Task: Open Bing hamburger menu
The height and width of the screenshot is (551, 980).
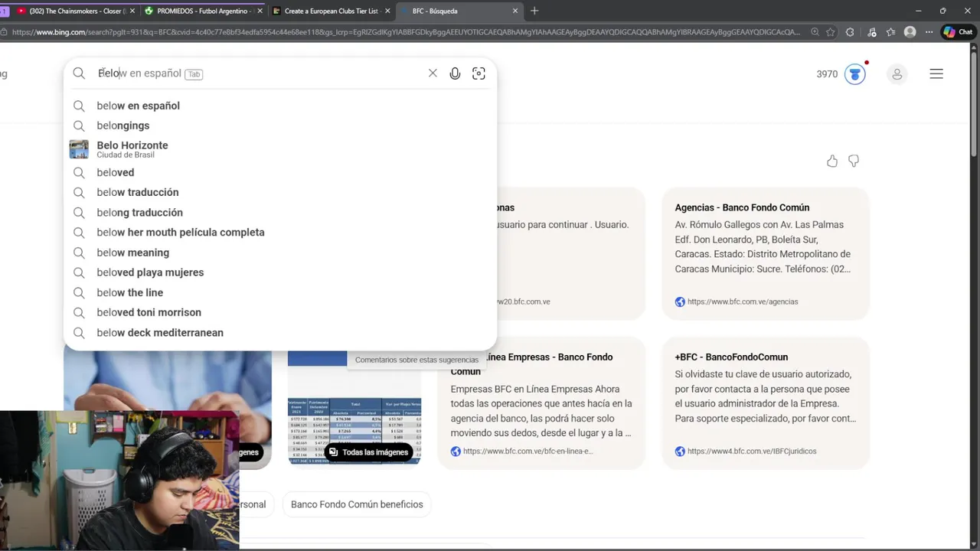Action: tap(936, 74)
